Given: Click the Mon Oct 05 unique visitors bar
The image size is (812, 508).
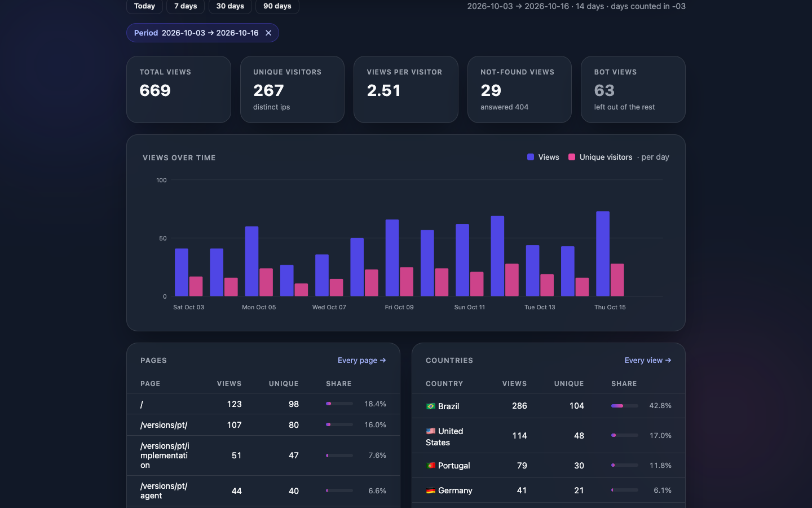Looking at the screenshot, I should point(266,282).
